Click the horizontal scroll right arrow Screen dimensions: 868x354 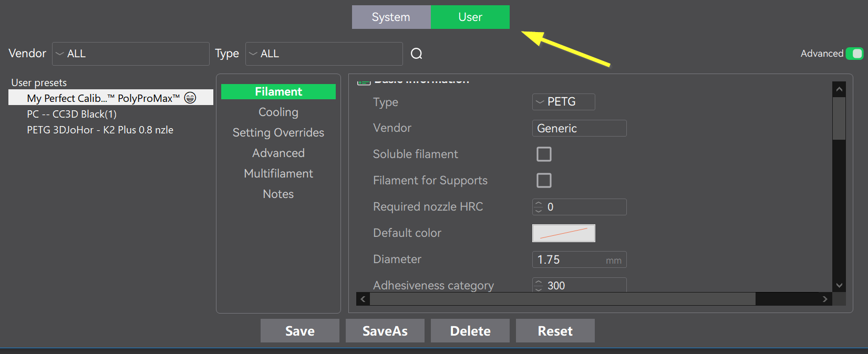point(825,299)
